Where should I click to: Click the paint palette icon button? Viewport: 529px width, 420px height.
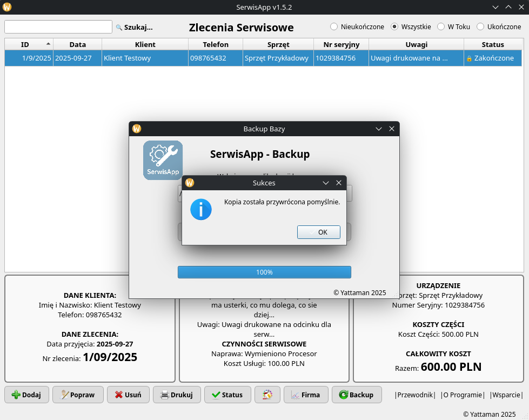[267, 395]
